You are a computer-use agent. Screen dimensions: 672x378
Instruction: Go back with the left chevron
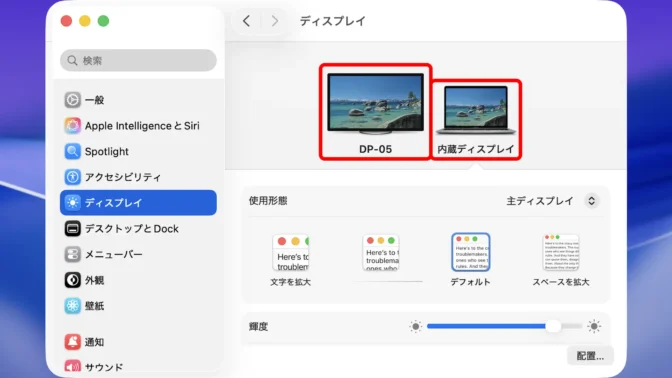246,21
